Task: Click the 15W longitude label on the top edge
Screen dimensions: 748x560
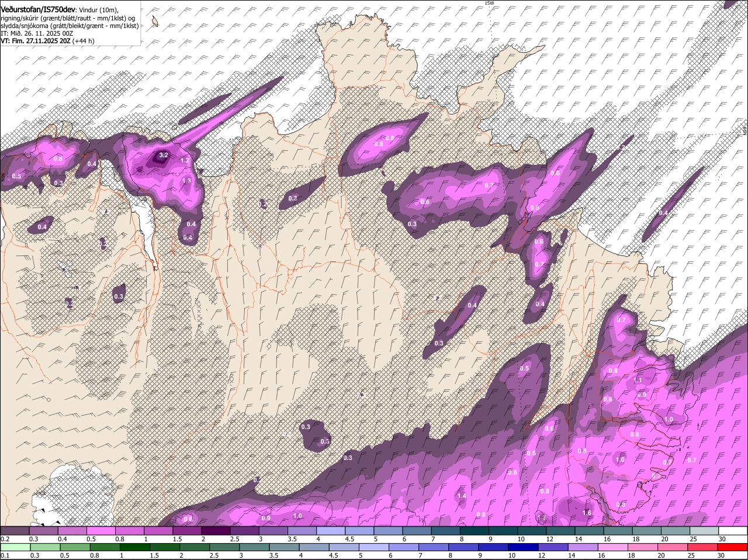Action: pos(489,3)
